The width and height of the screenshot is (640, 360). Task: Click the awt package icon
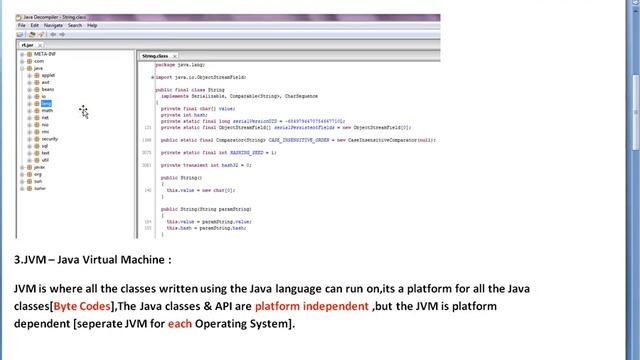click(x=37, y=82)
